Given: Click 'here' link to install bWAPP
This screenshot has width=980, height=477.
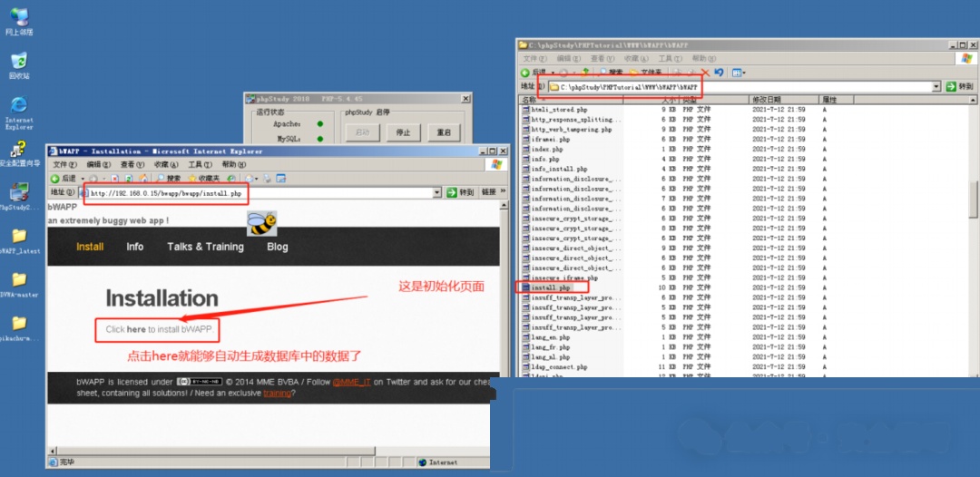Looking at the screenshot, I should [x=135, y=329].
